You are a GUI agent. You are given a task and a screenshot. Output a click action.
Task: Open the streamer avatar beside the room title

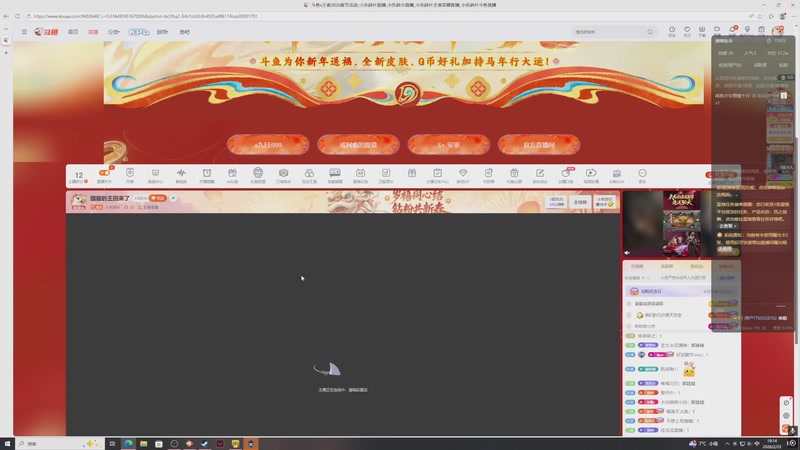[x=78, y=202]
